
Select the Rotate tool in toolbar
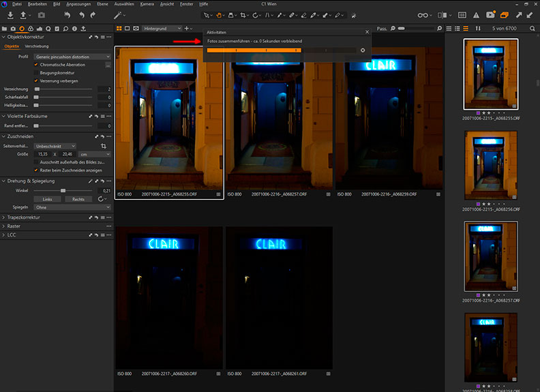click(255, 15)
